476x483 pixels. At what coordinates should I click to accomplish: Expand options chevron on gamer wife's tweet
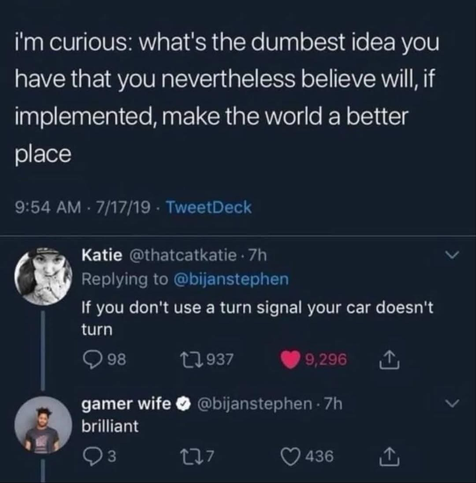(x=453, y=403)
